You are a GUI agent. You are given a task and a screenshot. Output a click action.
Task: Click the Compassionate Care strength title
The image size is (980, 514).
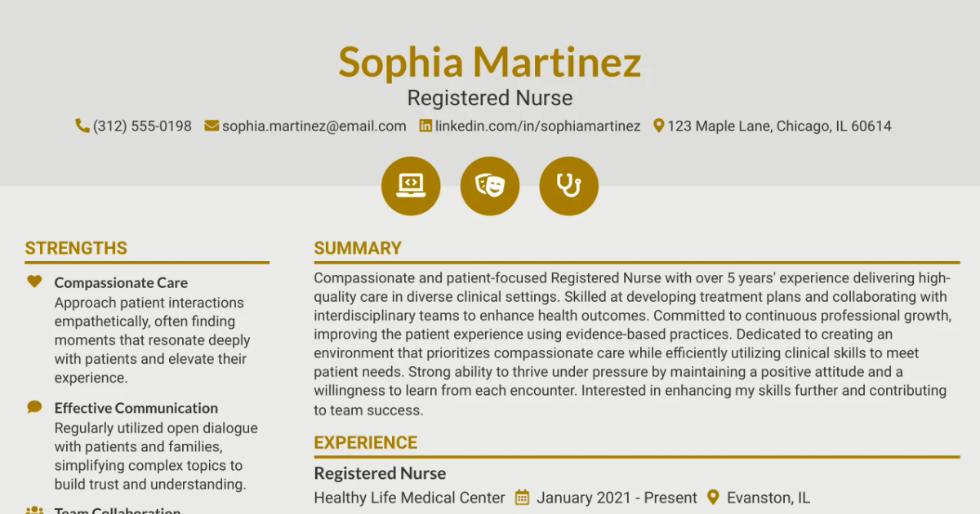(x=121, y=283)
